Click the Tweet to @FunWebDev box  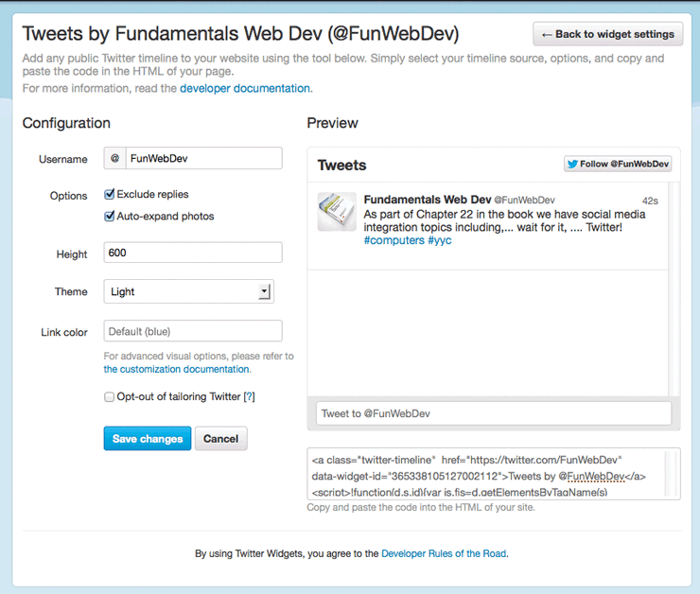[x=493, y=413]
